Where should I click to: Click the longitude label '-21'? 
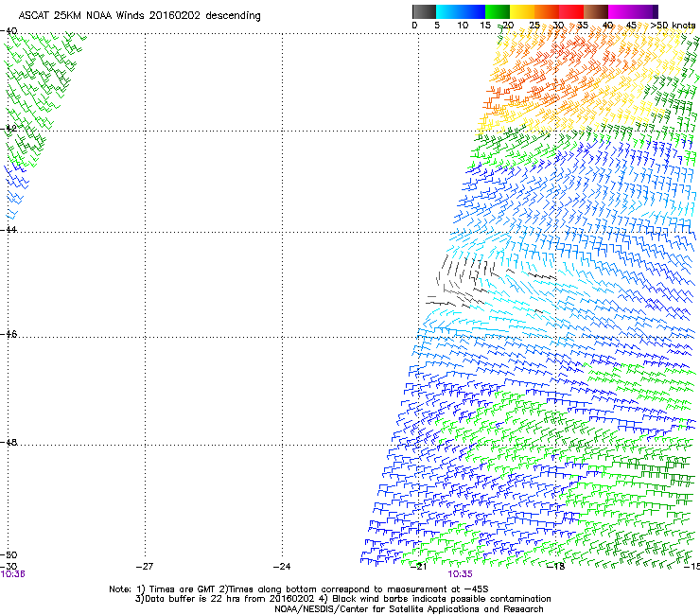[418, 567]
